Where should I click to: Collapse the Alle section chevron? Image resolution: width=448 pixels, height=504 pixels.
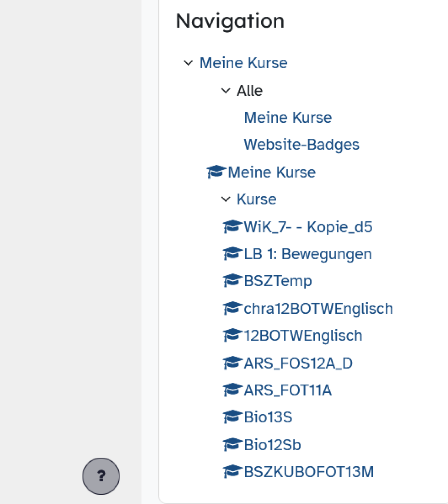coord(225,91)
